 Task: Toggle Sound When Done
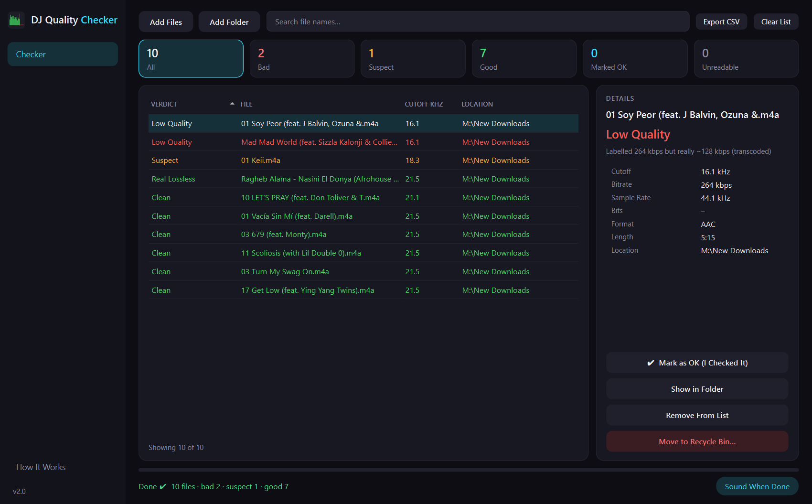757,486
